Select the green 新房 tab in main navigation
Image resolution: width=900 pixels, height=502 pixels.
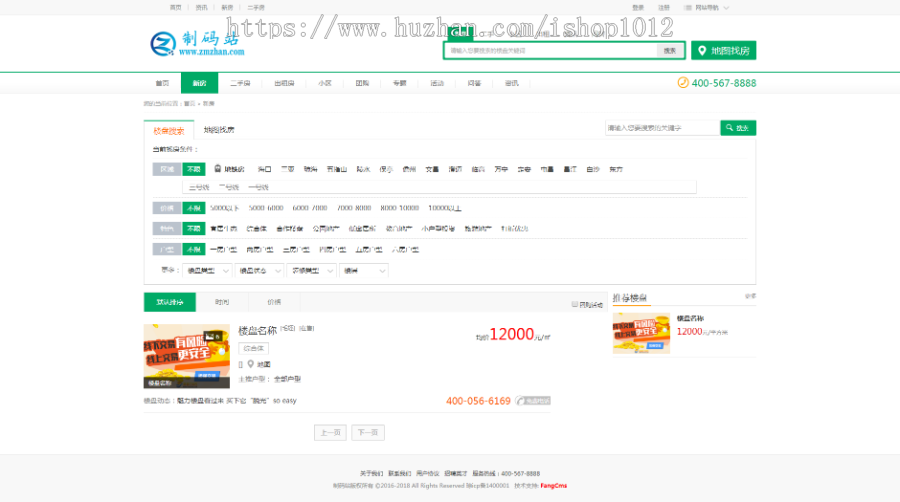click(199, 83)
